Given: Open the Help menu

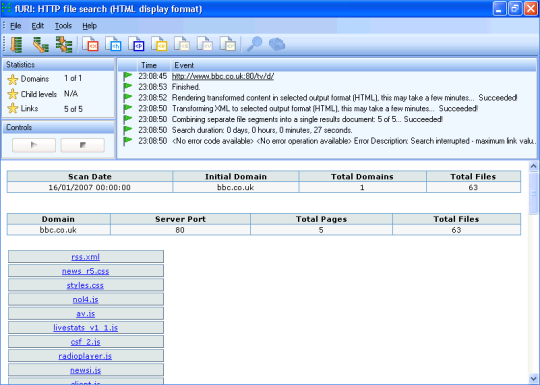Looking at the screenshot, I should coord(90,26).
